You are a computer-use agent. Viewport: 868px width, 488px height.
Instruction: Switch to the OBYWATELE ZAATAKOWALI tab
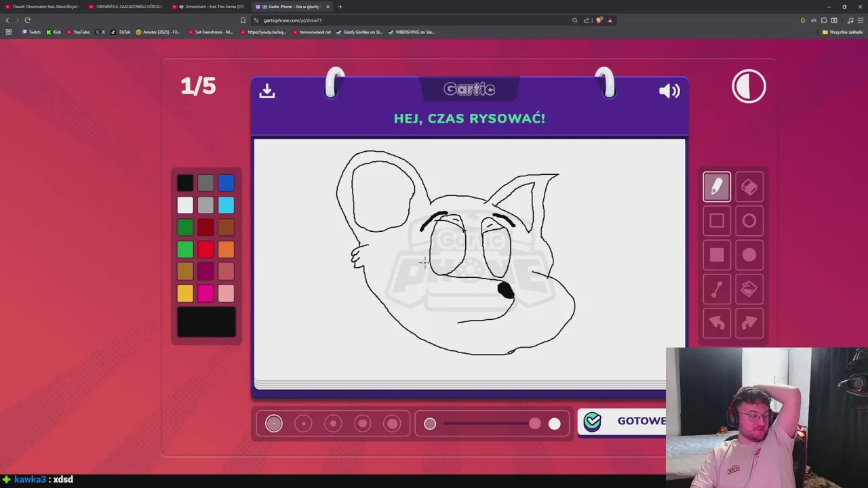[125, 7]
